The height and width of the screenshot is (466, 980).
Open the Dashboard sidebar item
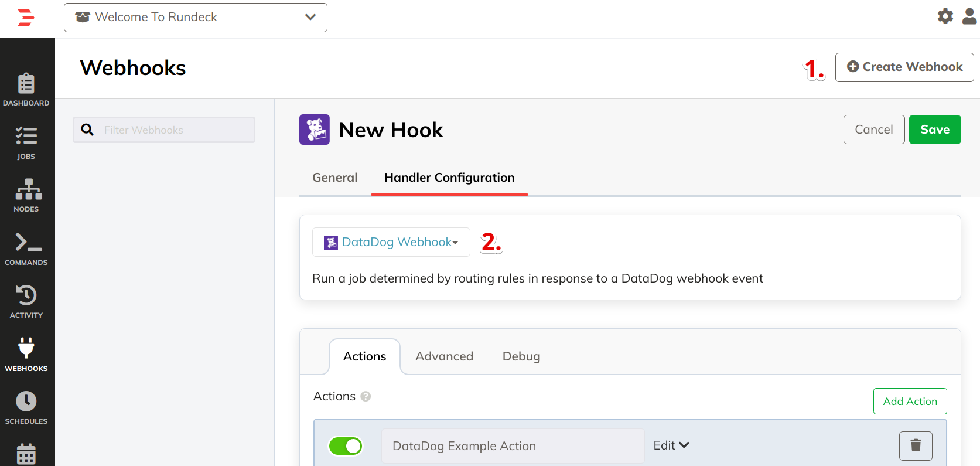26,90
